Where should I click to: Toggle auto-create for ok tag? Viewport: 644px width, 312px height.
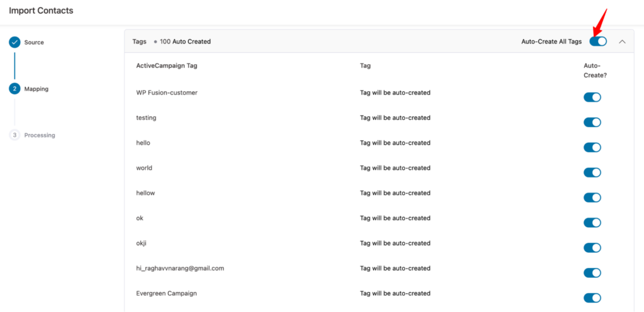(x=592, y=223)
